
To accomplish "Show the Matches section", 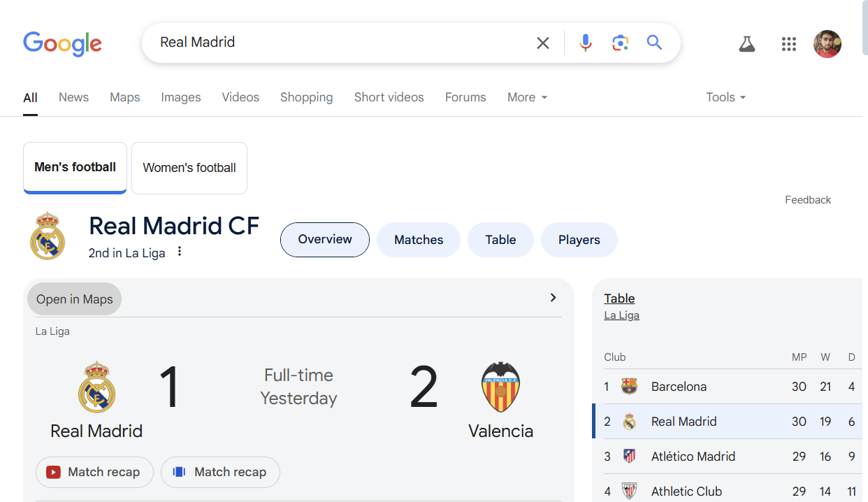I will 419,240.
